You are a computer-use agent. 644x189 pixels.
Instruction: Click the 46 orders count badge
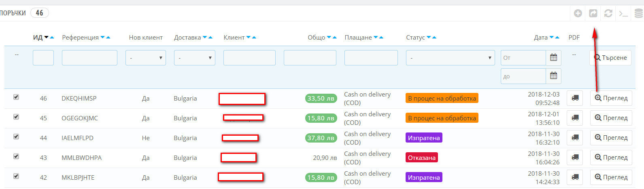(39, 13)
